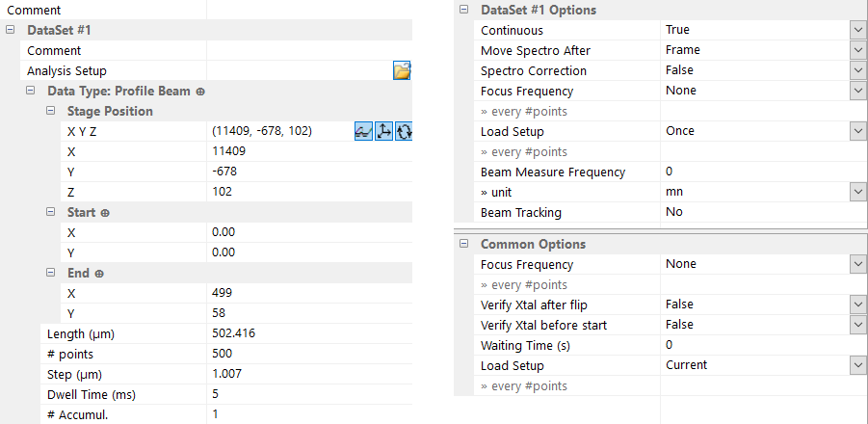
Task: Click the profile line icon beside XYZ
Action: point(364,131)
